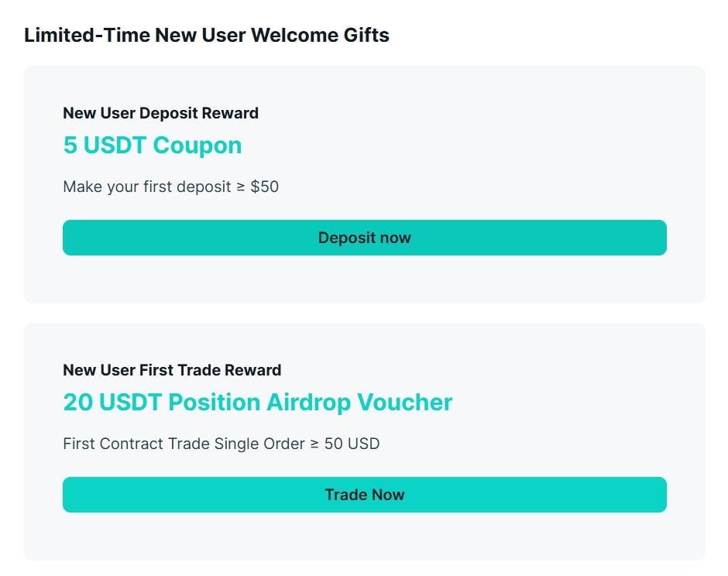The width and height of the screenshot is (728, 576).
Task: Click the New User First Trade Reward label
Action: coord(172,370)
